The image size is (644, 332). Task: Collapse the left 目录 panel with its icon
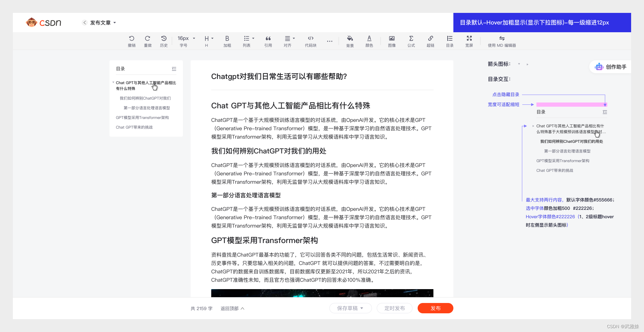click(174, 69)
